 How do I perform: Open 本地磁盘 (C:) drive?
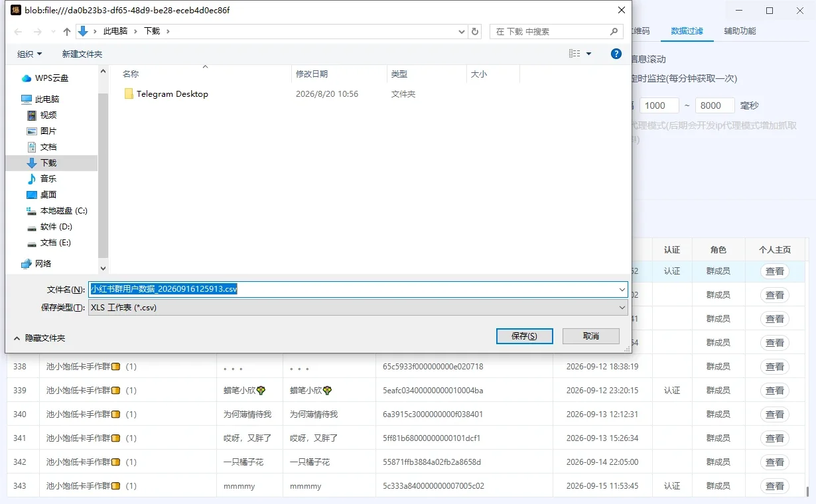57,211
